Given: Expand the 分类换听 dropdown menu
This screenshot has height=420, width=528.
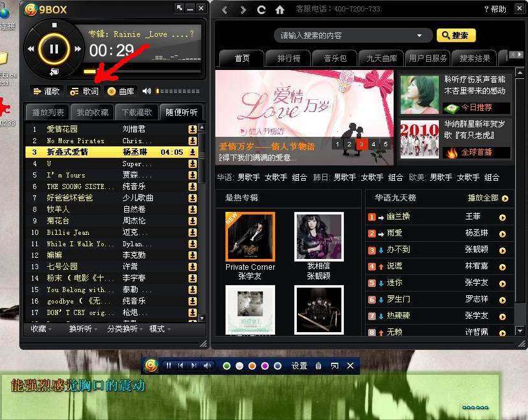Looking at the screenshot, I should click(125, 329).
